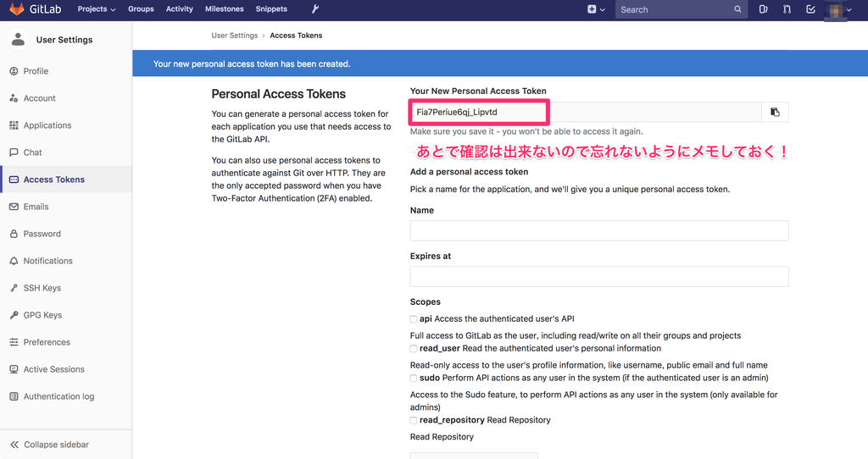This screenshot has height=459, width=868.
Task: Click the new item plus icon
Action: click(x=592, y=8)
